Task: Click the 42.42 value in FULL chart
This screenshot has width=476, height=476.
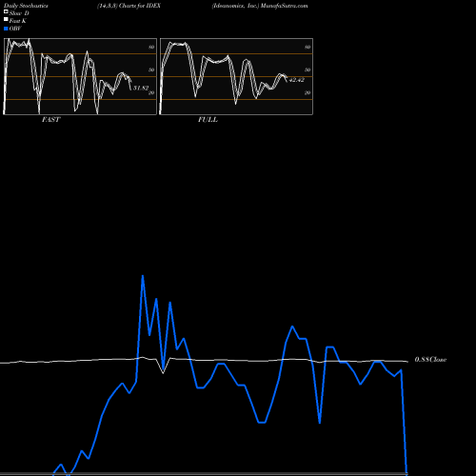Action: [x=297, y=80]
